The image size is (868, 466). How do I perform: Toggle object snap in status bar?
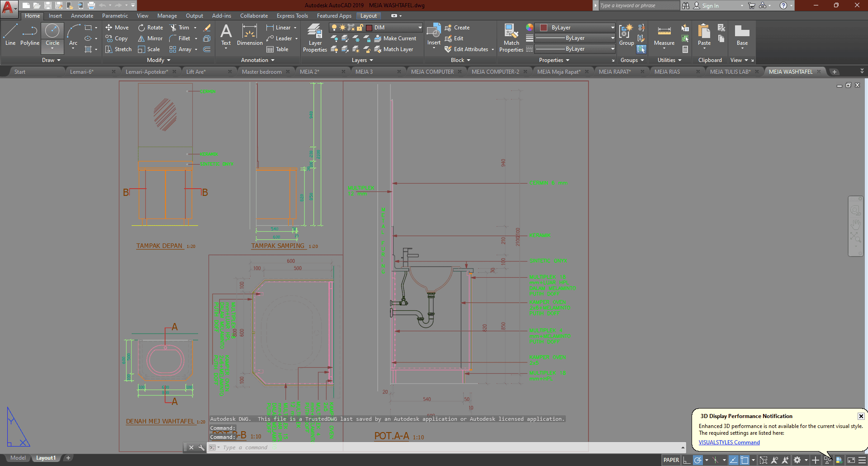tap(745, 460)
